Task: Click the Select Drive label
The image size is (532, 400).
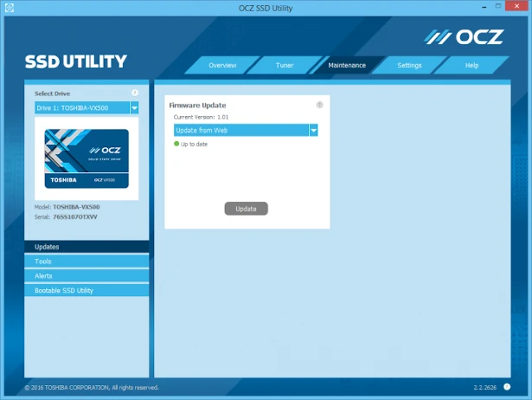Action: tap(52, 94)
